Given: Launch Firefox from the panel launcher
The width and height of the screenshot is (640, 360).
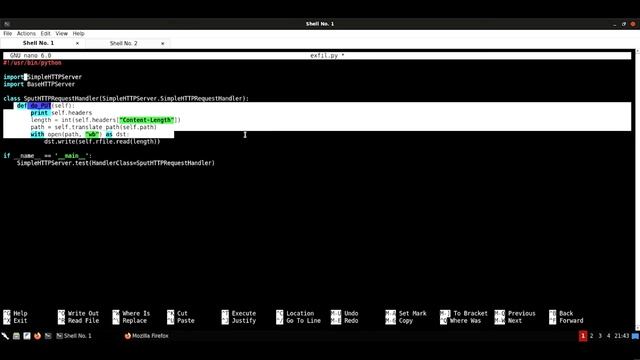Looking at the screenshot, I should point(37,336).
